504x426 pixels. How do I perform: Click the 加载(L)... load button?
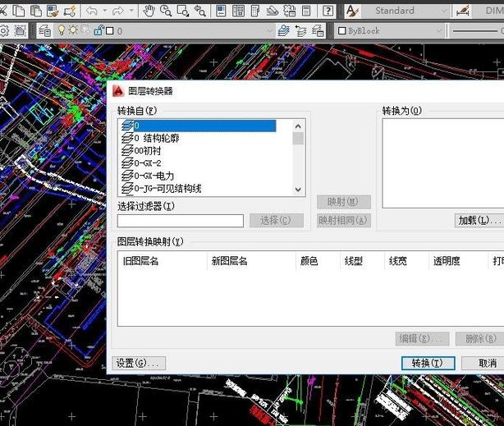479,220
